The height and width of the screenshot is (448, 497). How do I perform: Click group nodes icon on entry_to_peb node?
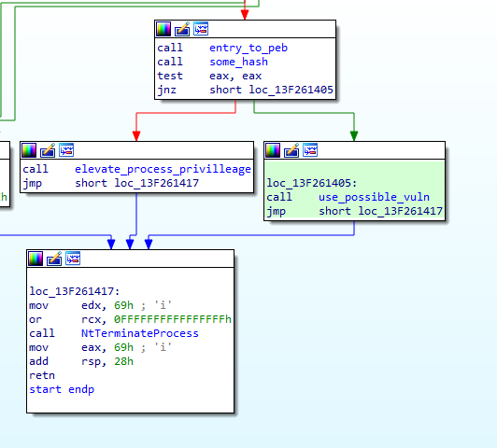tap(201, 29)
